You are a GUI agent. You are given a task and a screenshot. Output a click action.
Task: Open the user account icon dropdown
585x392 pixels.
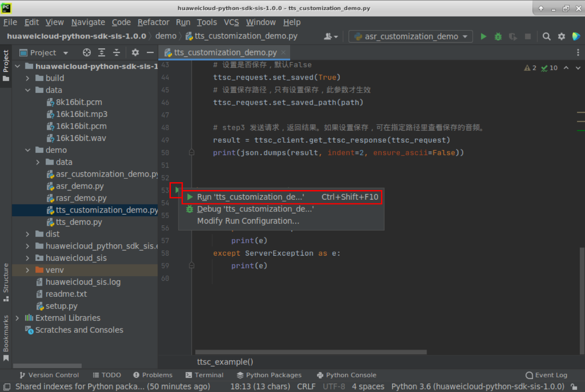[x=331, y=36]
